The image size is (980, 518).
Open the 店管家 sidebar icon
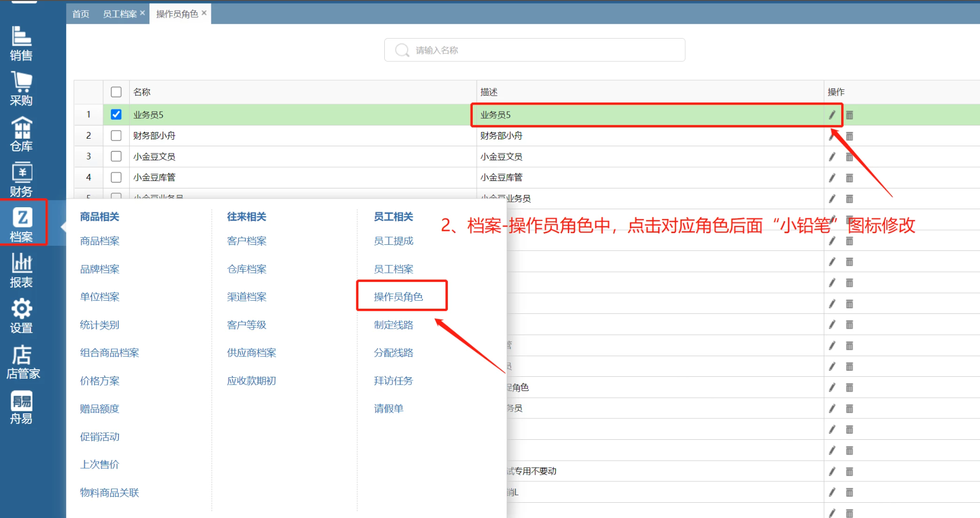coord(22,362)
